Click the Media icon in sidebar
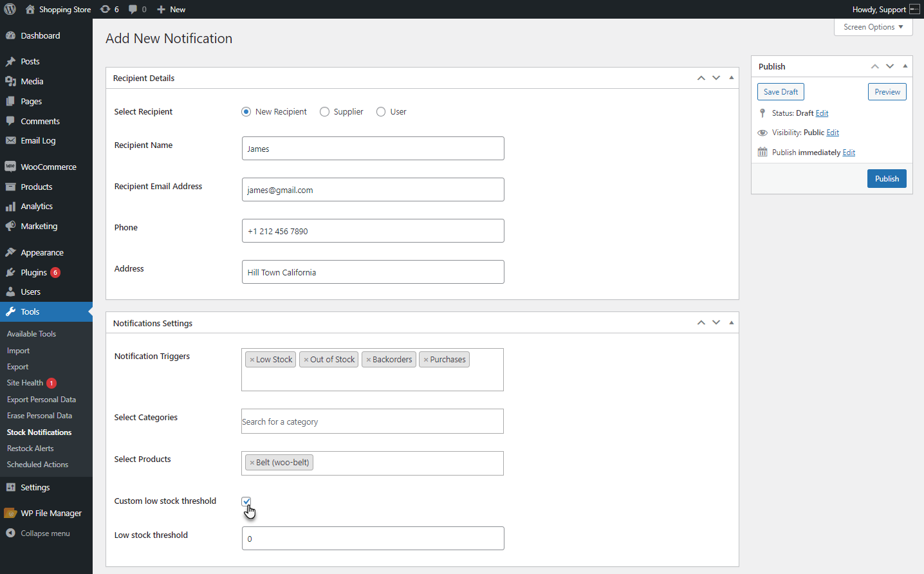Viewport: 924px width, 574px height. (10, 81)
